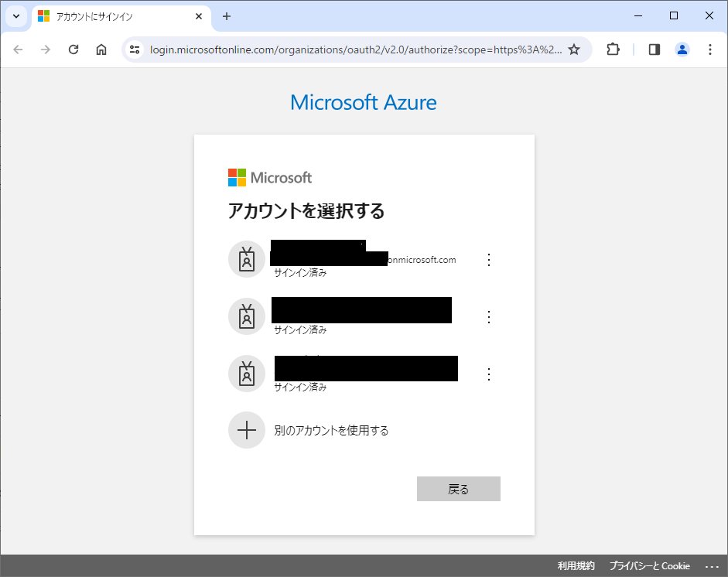Open a new browser tab
Image resolution: width=728 pixels, height=577 pixels.
[227, 16]
